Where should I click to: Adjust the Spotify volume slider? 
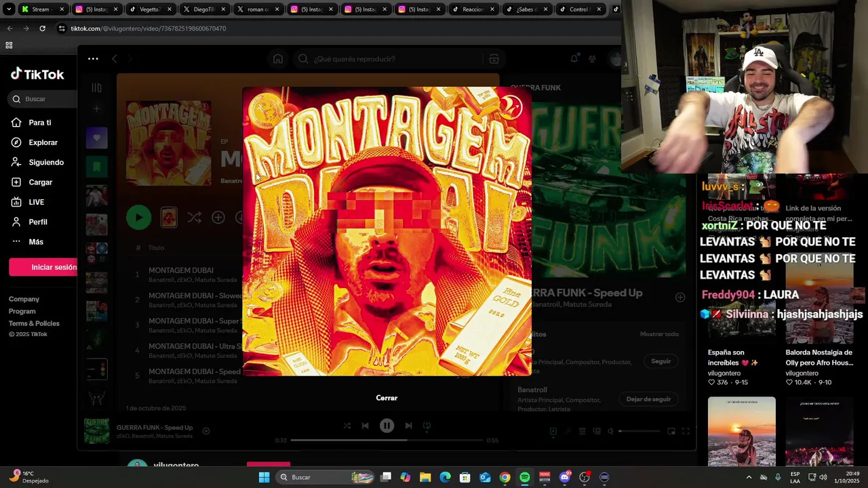(639, 431)
